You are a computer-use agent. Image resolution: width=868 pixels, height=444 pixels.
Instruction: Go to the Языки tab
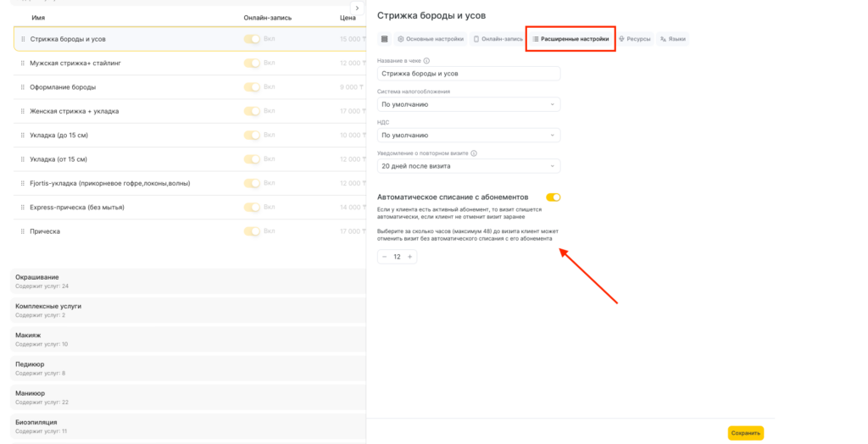point(673,39)
